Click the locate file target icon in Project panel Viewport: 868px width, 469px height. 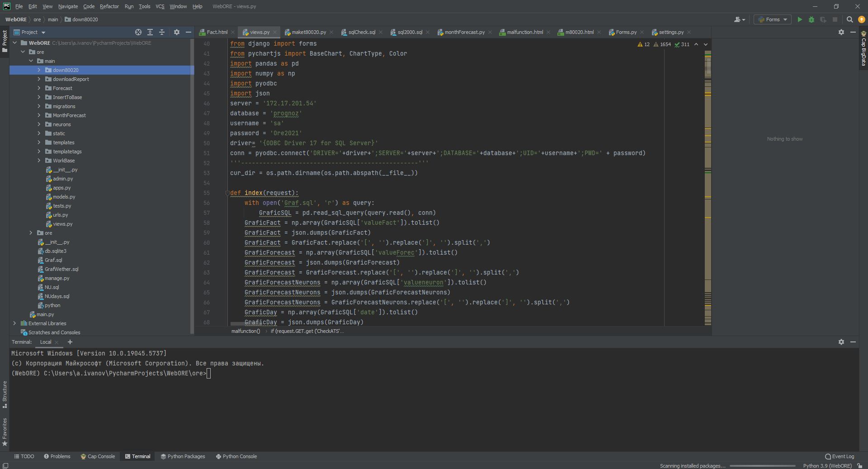click(x=138, y=32)
